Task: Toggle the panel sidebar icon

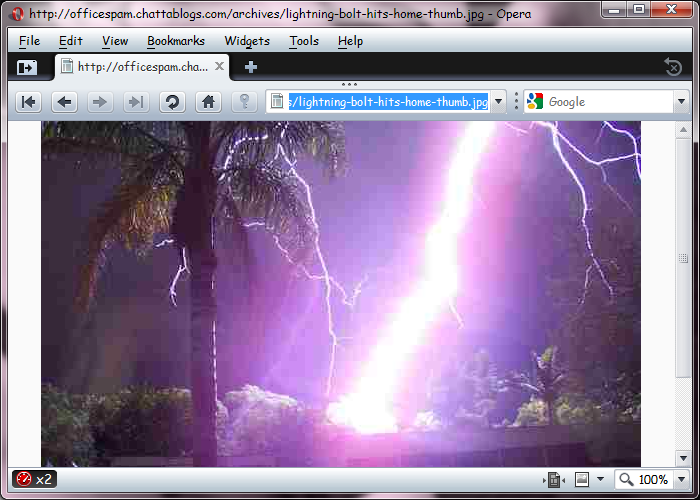Action: point(27,67)
